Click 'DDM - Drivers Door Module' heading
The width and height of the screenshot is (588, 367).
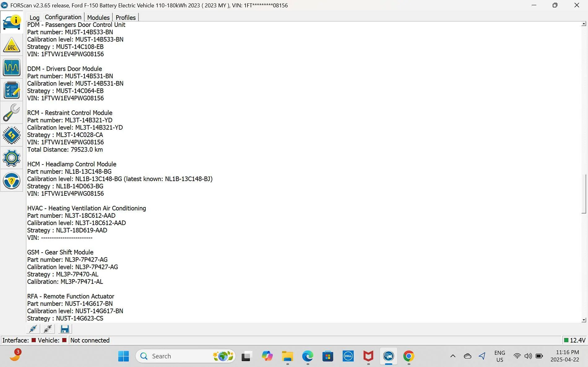tap(64, 69)
